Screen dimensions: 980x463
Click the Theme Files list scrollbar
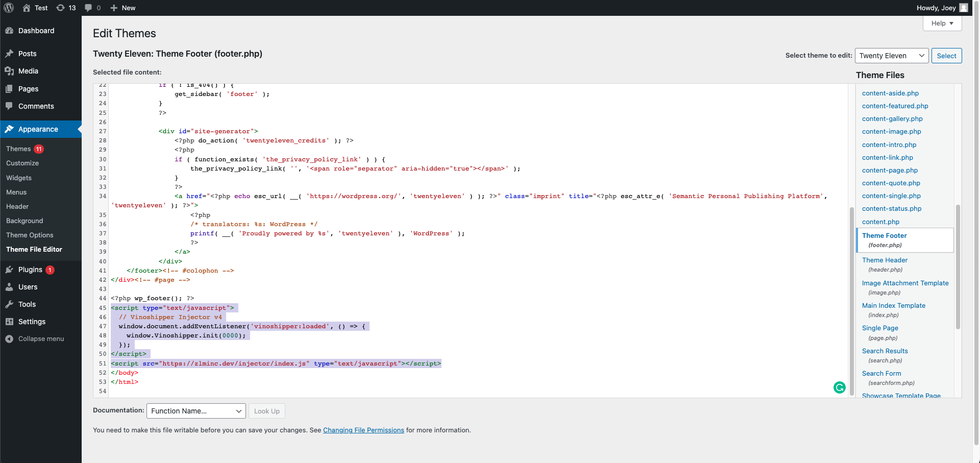point(958,266)
